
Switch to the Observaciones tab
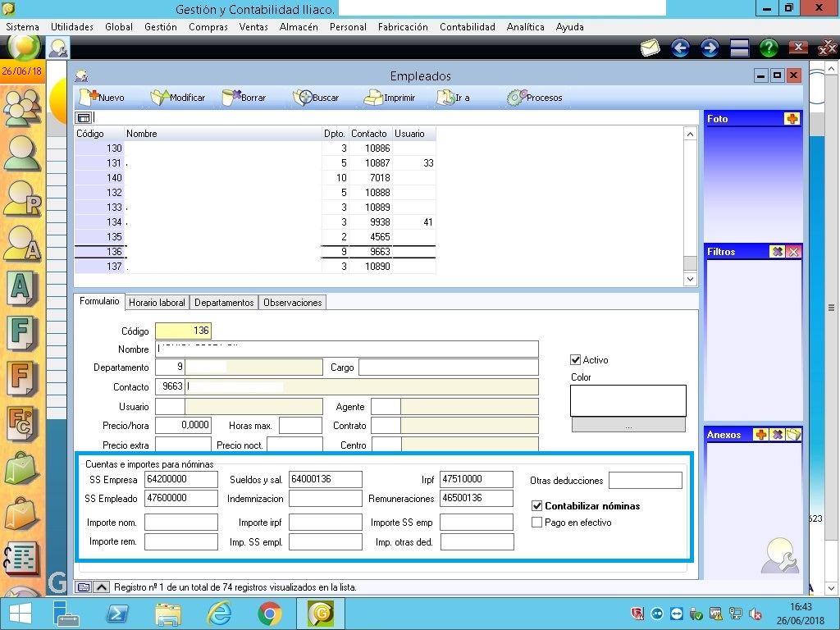[293, 303]
